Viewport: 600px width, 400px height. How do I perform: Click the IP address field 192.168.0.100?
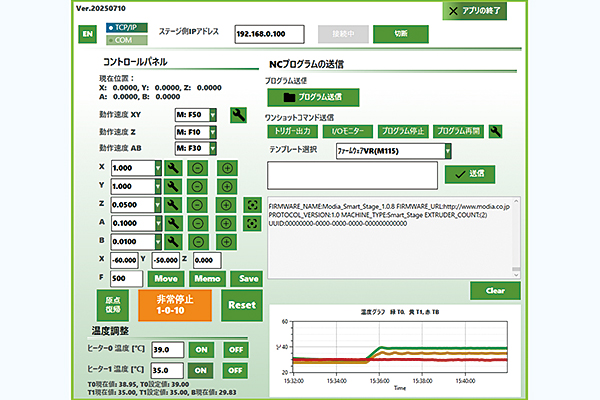269,34
